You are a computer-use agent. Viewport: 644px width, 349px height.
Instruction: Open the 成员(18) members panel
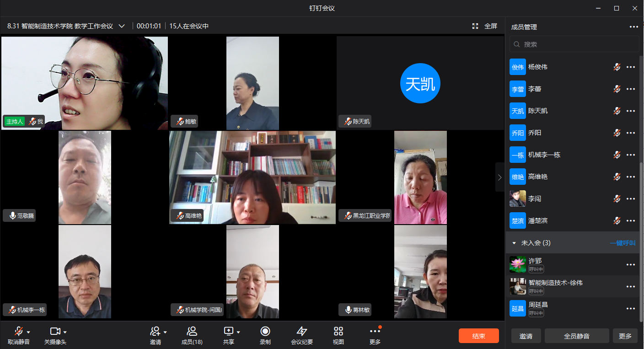click(192, 332)
